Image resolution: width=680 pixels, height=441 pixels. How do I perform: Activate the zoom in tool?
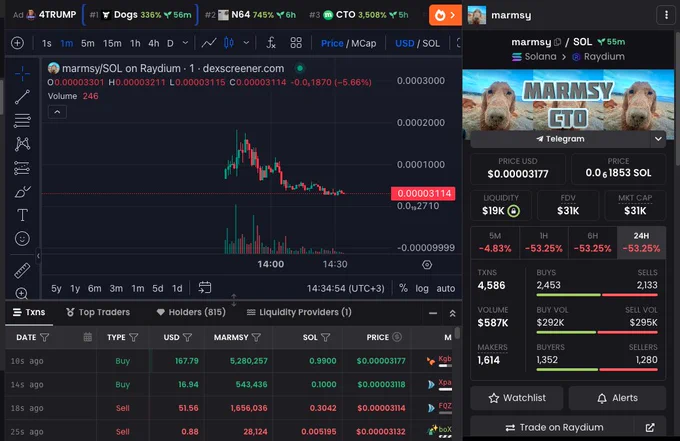click(x=22, y=294)
